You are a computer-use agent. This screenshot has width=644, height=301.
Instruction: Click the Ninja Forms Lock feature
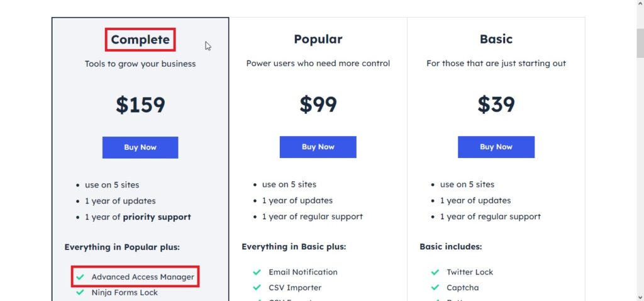125,293
